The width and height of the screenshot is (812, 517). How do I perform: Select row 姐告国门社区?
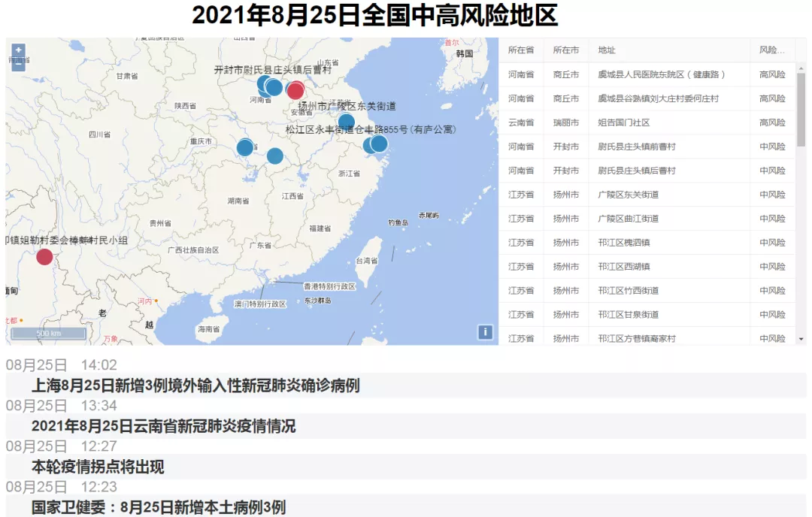647,122
